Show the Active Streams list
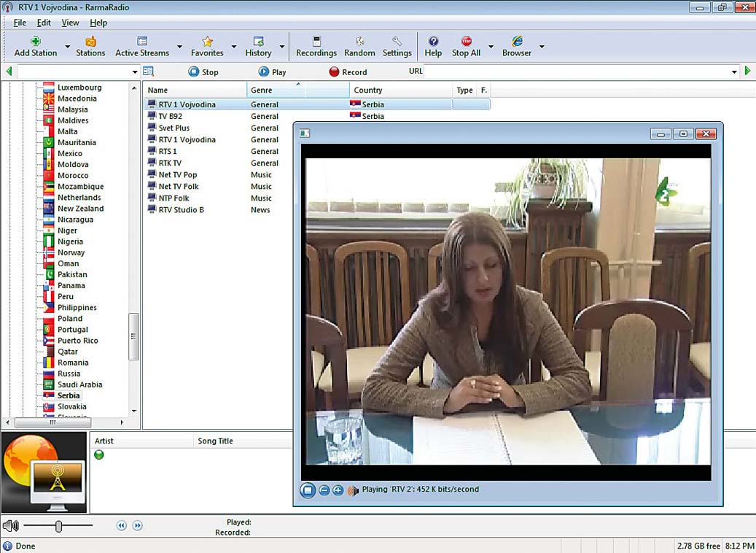Screen dimensions: 756x553 141,47
